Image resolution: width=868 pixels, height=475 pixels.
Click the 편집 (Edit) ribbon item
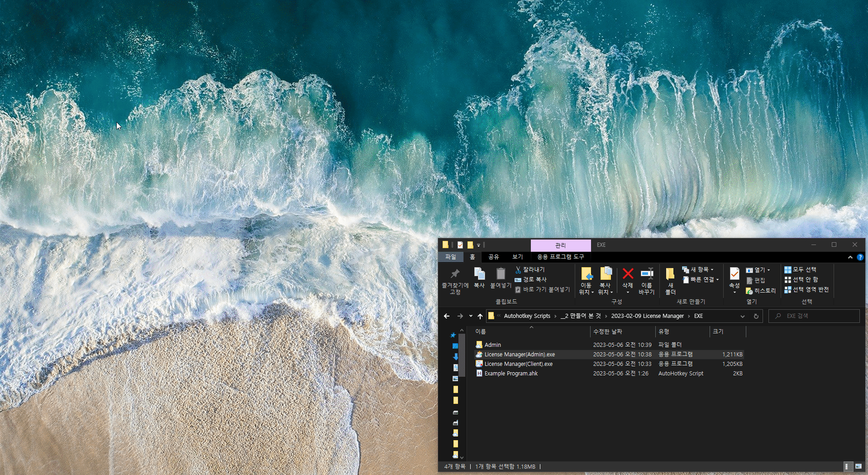(756, 280)
